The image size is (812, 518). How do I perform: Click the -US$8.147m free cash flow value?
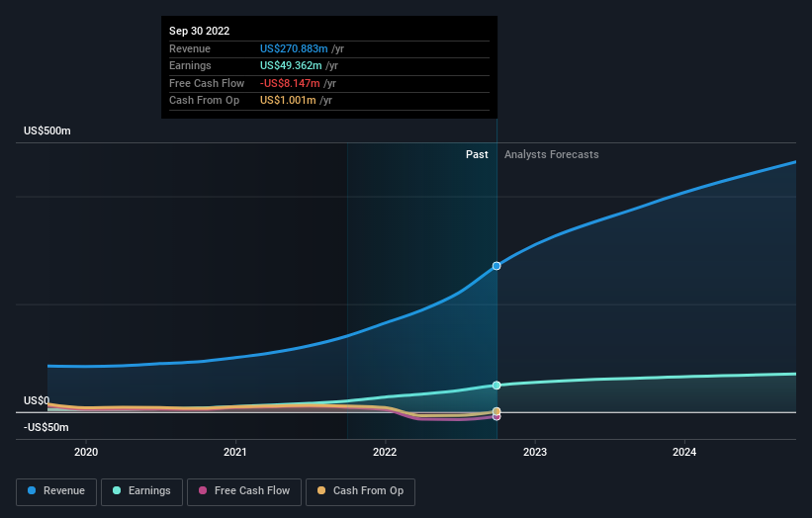click(290, 83)
